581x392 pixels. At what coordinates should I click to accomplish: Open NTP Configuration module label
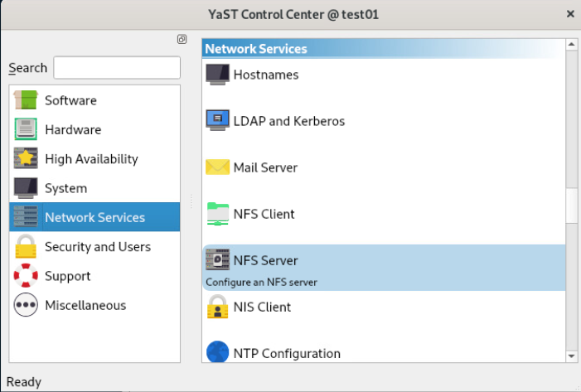pyautogui.click(x=287, y=354)
